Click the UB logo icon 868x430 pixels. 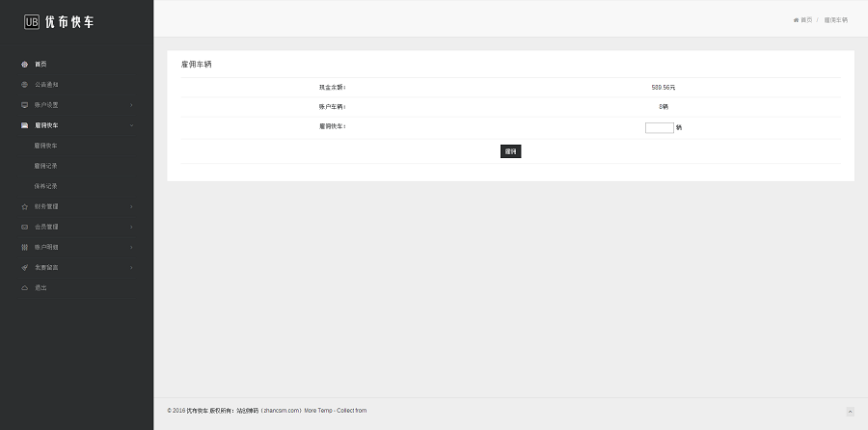tap(32, 21)
